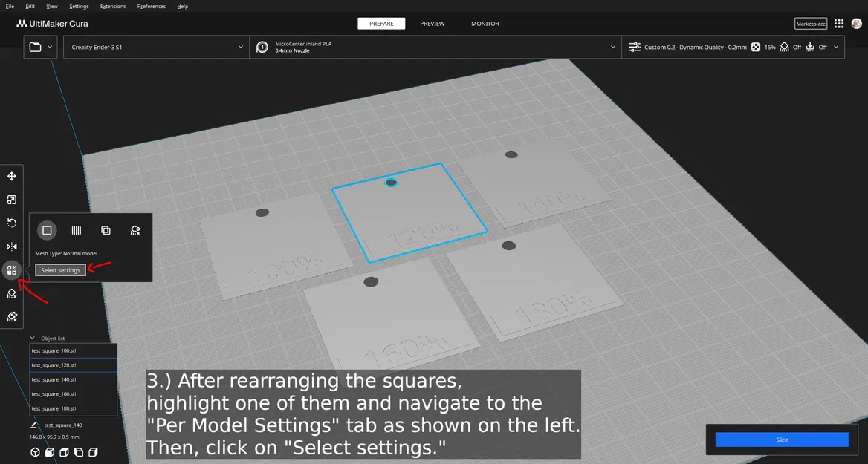
Task: Select the Mirror tool
Action: [12, 246]
